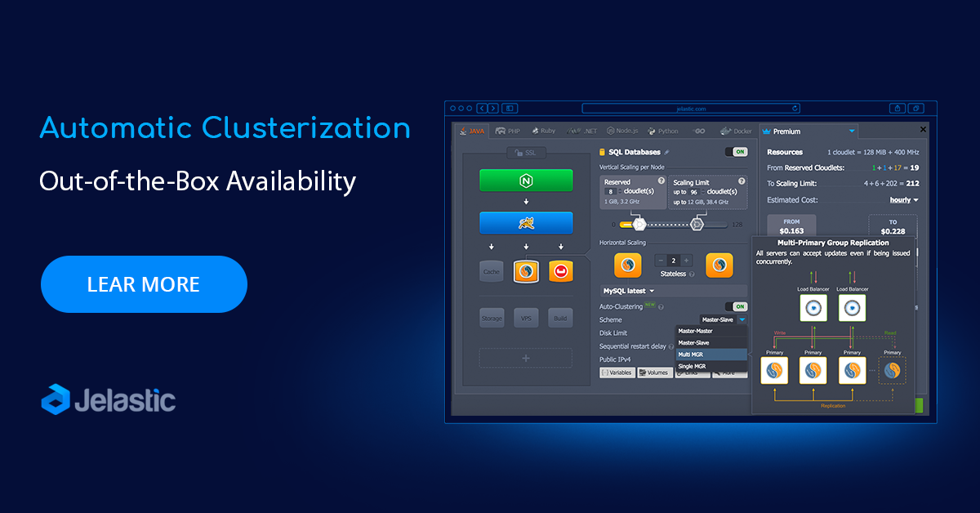
Task: Switch to the PHP environment tab
Action: [508, 131]
